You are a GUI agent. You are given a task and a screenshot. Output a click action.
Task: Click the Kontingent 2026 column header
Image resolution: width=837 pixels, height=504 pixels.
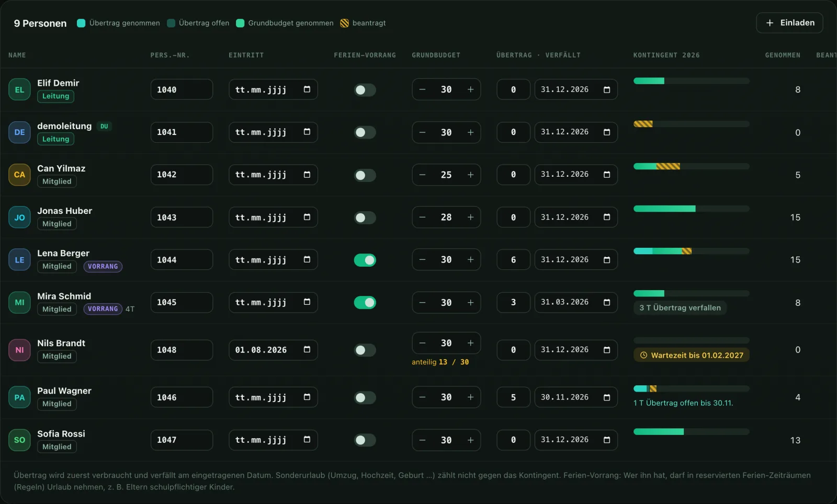[x=666, y=55]
